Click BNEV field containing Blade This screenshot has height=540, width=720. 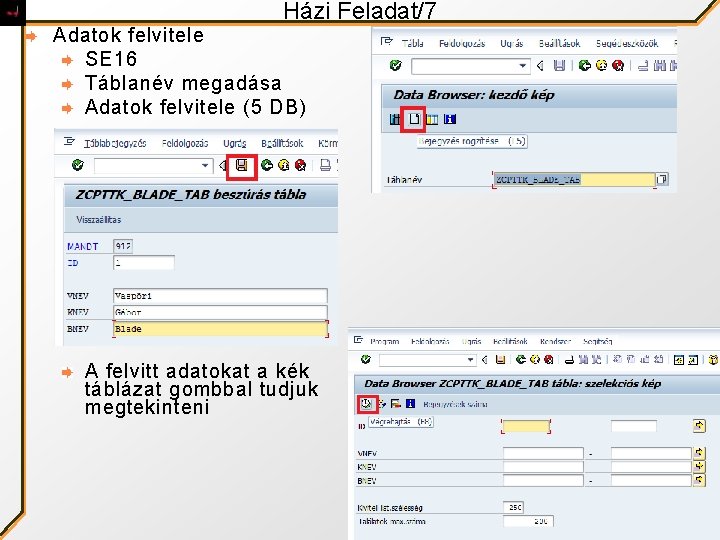220,329
